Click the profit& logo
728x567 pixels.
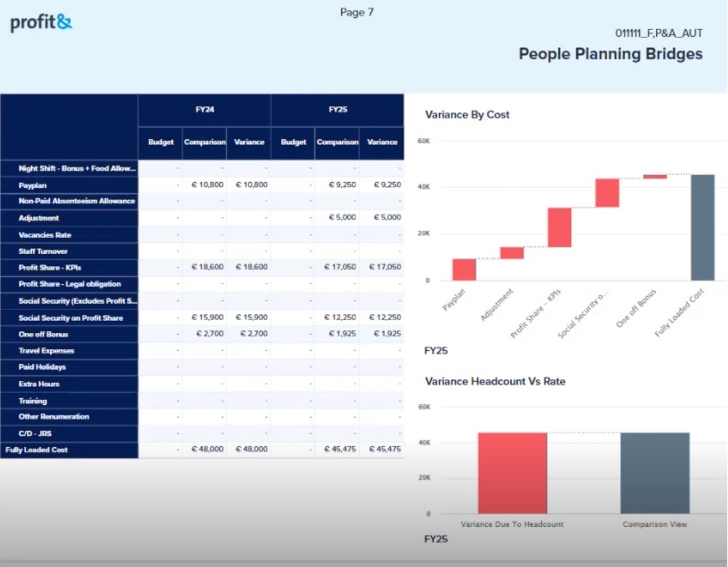click(x=41, y=23)
